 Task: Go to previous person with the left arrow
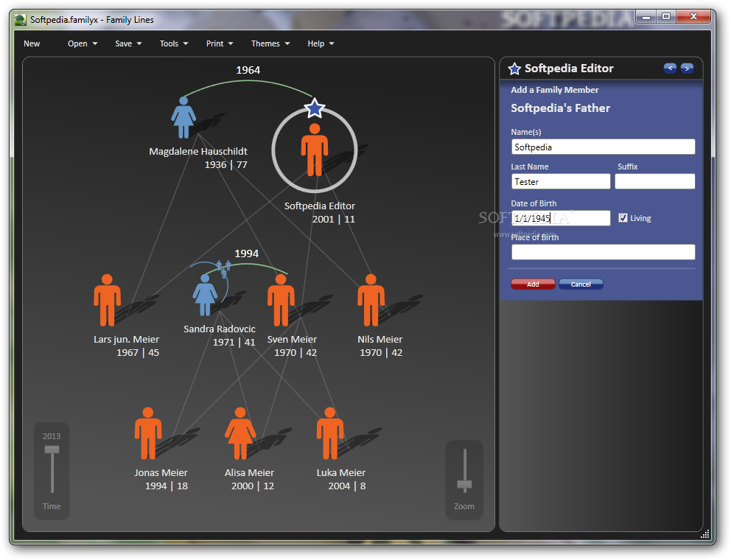point(670,68)
